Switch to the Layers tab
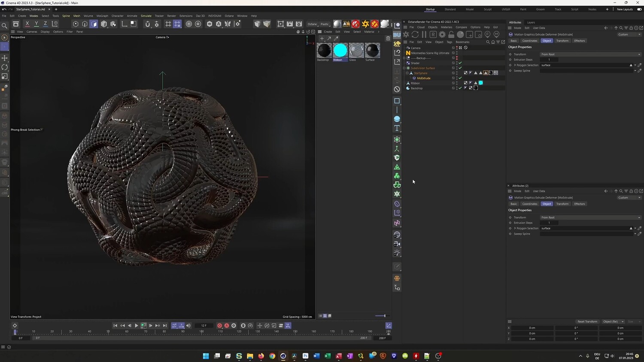 pos(531,22)
